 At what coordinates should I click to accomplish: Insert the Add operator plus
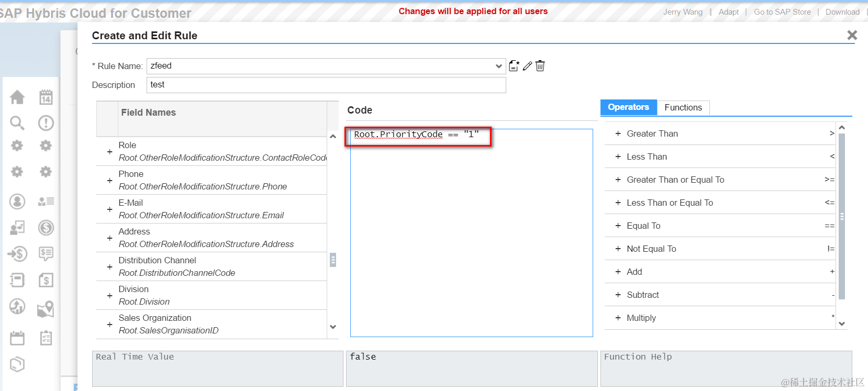[x=618, y=272]
